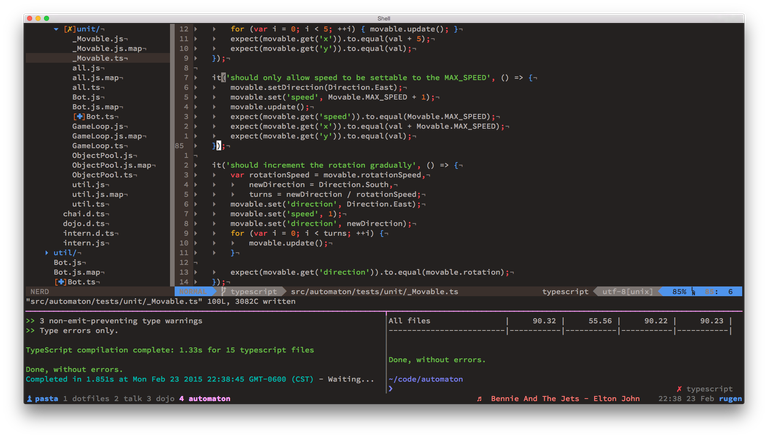Open _Movable.ts in the file tree
The image size is (768, 438).
97,58
